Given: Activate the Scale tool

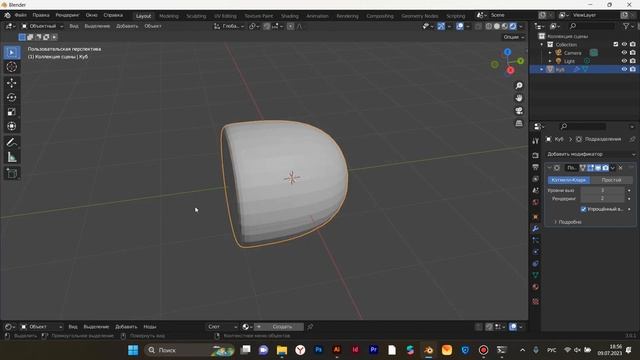Looking at the screenshot, I should (11, 112).
